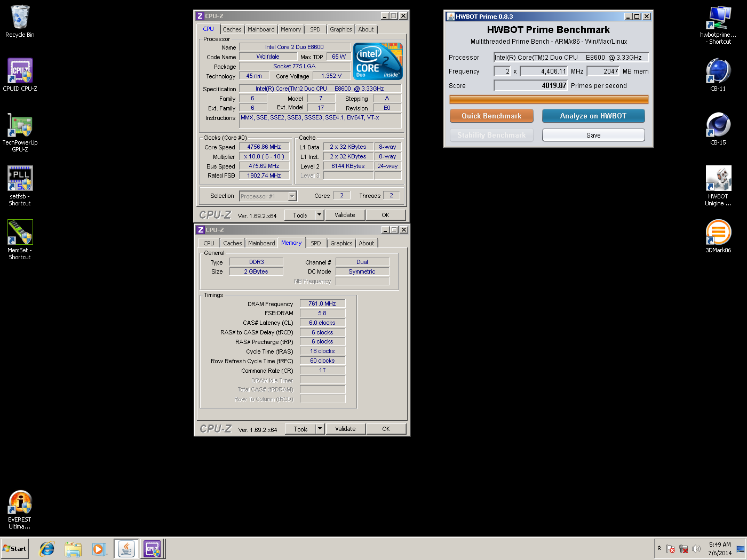This screenshot has width=747, height=560.
Task: Click the FSB:DRAM value 5:8
Action: tap(322, 313)
